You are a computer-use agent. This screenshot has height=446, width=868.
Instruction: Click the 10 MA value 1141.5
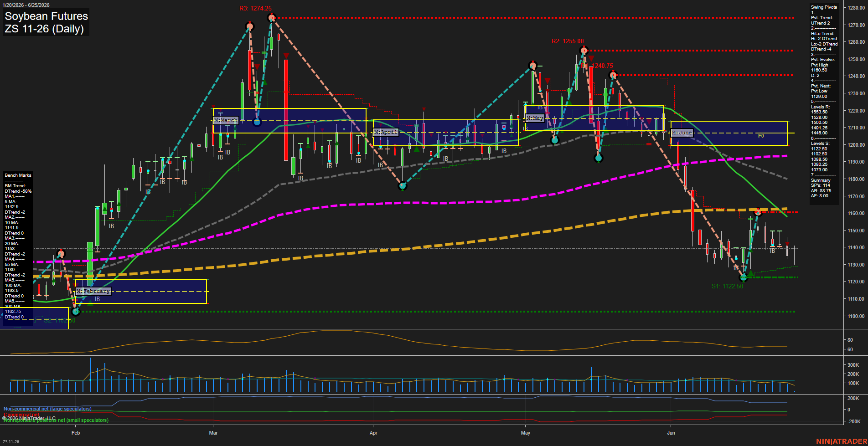(x=11, y=228)
